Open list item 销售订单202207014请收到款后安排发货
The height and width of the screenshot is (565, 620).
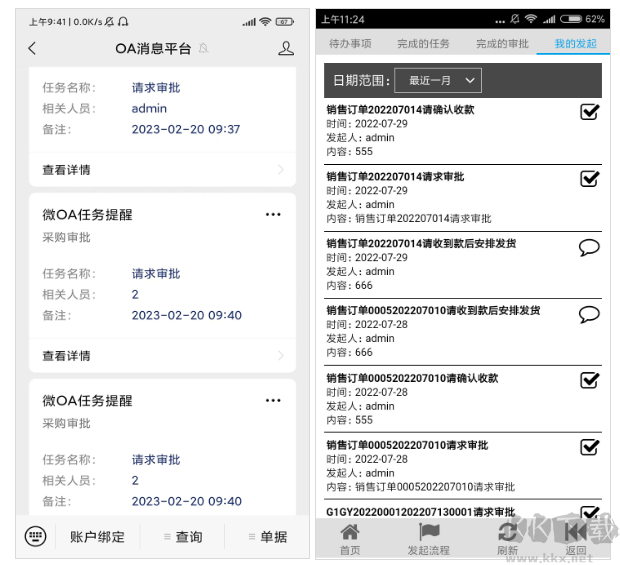coord(463,265)
